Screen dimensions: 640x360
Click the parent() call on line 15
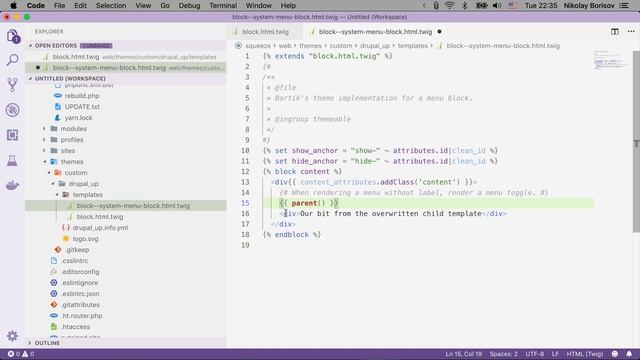click(x=308, y=203)
